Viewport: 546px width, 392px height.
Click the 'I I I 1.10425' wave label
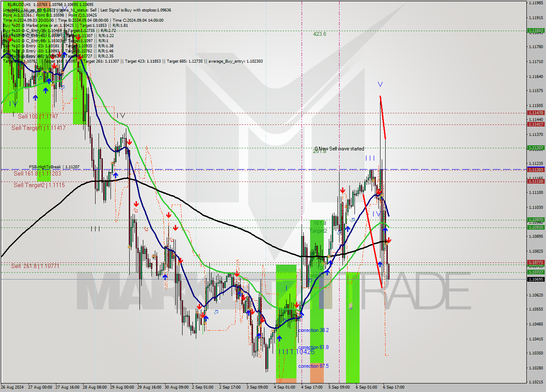[297, 352]
